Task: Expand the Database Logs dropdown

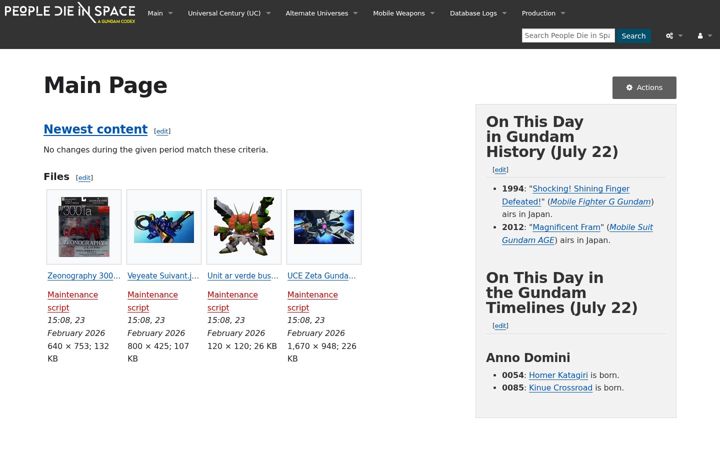Action: coord(478,13)
